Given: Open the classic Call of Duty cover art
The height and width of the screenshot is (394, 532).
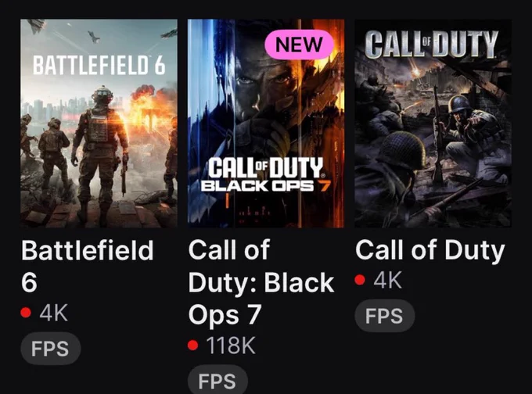Looking at the screenshot, I should click(x=433, y=124).
